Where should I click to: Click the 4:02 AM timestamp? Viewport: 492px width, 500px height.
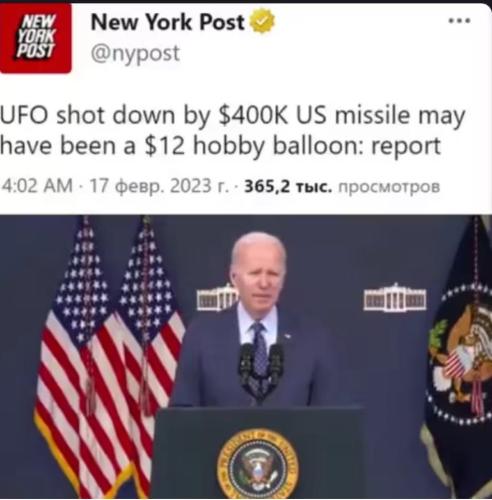click(x=37, y=186)
